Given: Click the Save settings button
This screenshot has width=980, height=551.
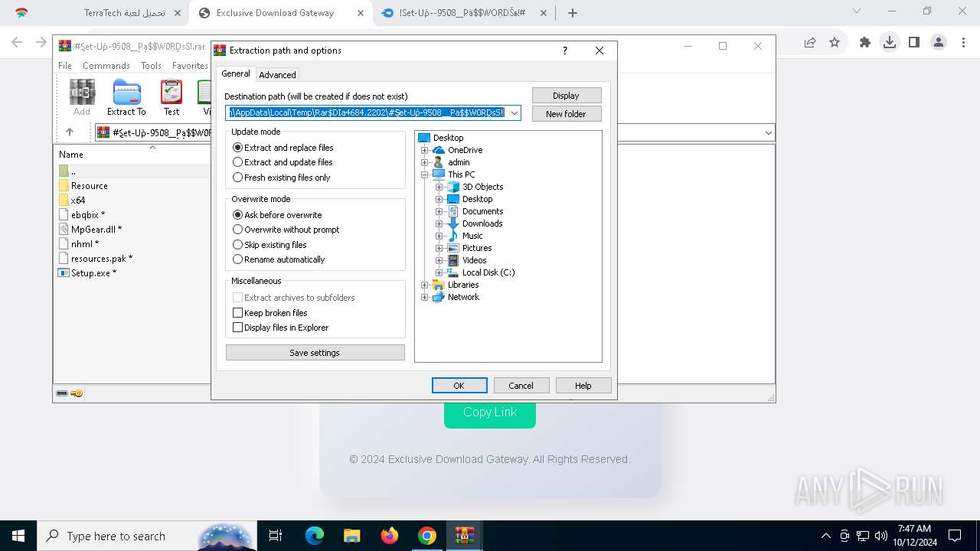Looking at the screenshot, I should (315, 353).
